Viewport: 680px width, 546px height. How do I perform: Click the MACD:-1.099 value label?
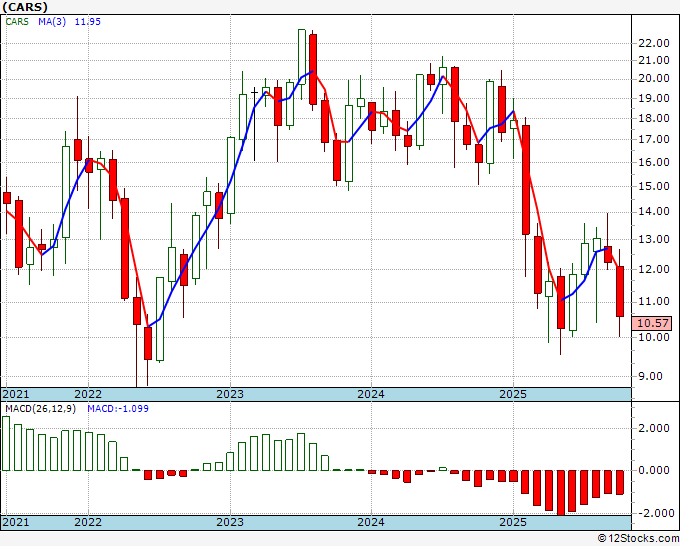[118, 409]
